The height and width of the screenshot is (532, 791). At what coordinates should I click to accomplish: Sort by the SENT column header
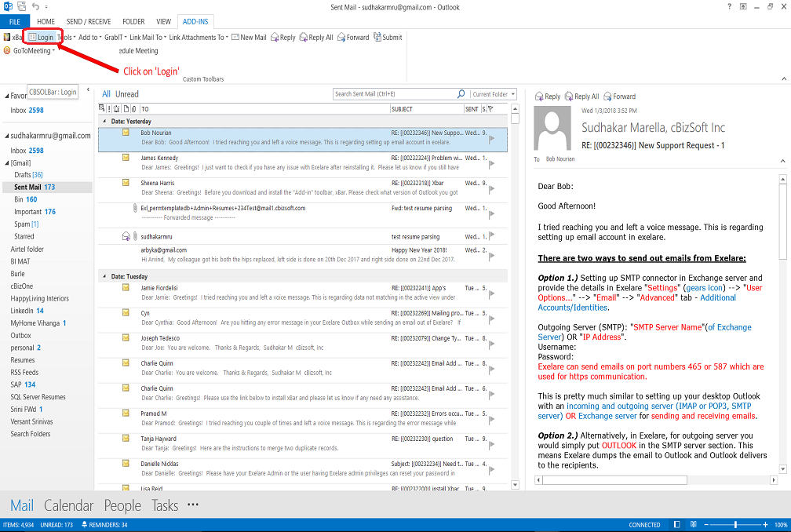(x=472, y=109)
